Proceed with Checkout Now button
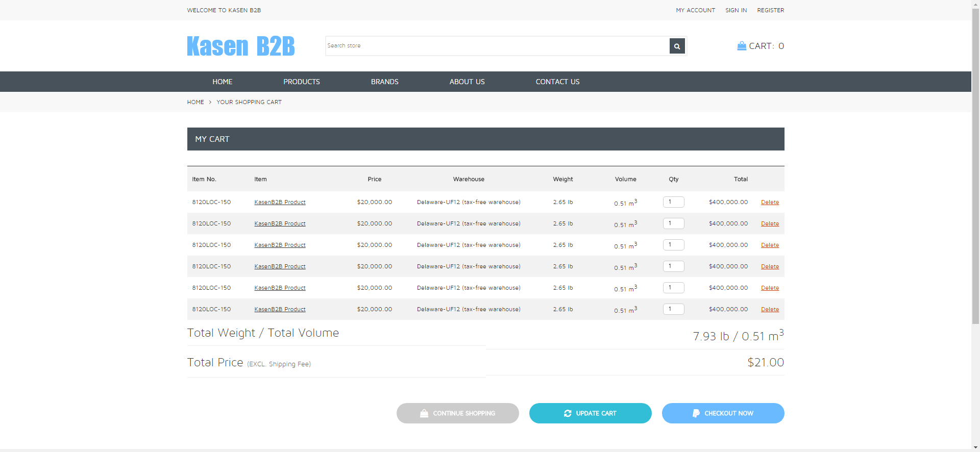 723,413
